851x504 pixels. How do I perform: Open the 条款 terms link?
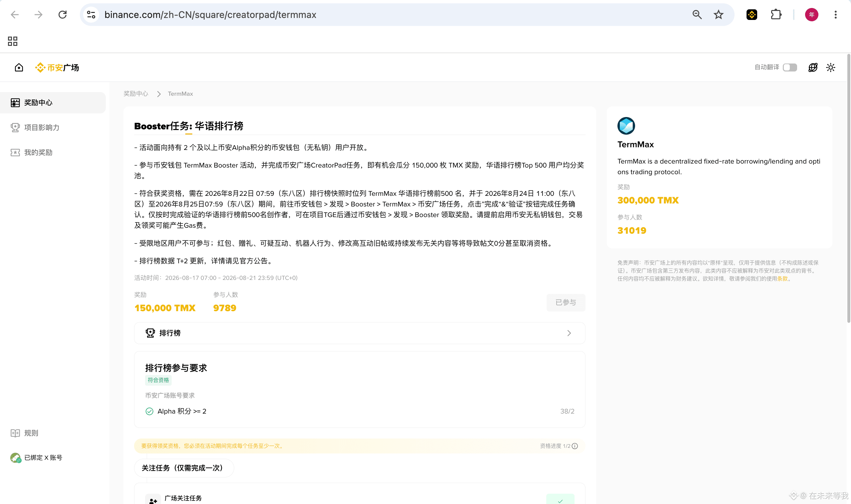point(782,279)
